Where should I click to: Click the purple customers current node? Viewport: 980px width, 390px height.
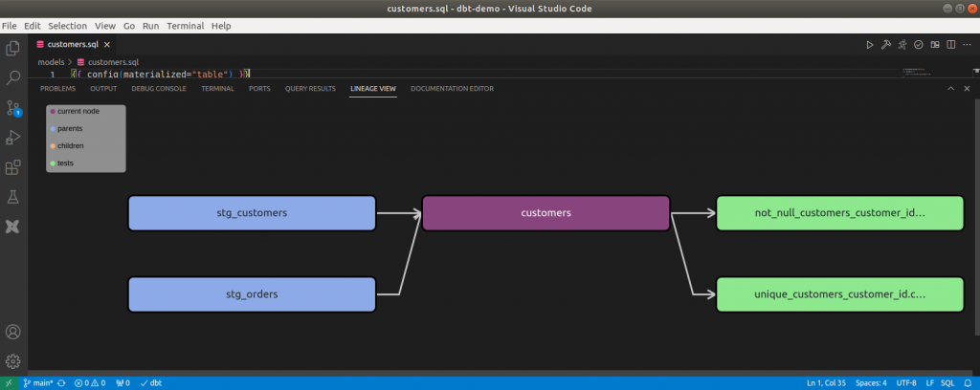(x=546, y=213)
